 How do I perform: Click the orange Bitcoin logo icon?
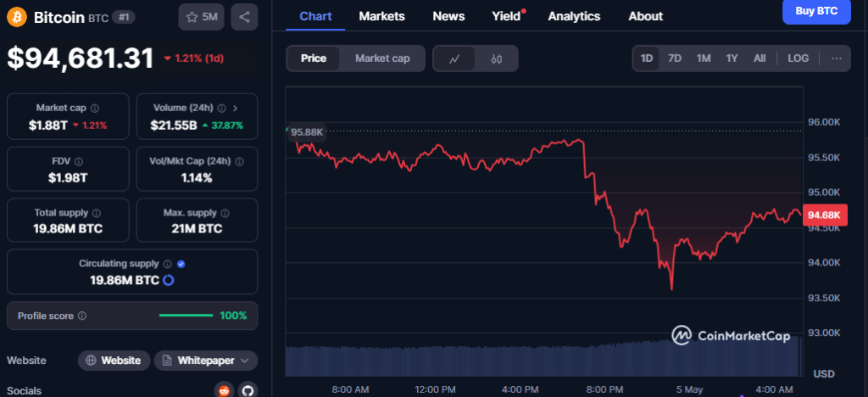click(x=17, y=17)
